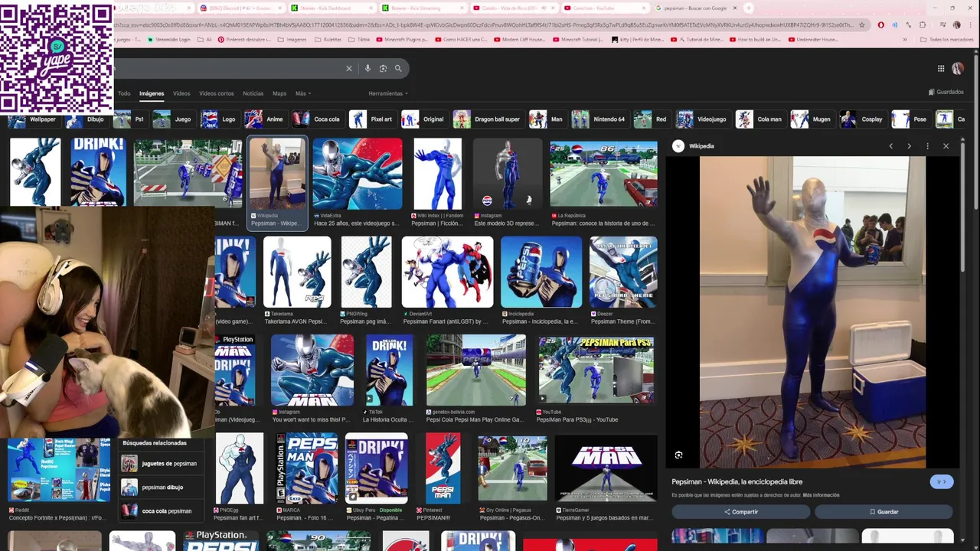The height and width of the screenshot is (551, 980).
Task: Close the image preview panel
Action: (946, 146)
